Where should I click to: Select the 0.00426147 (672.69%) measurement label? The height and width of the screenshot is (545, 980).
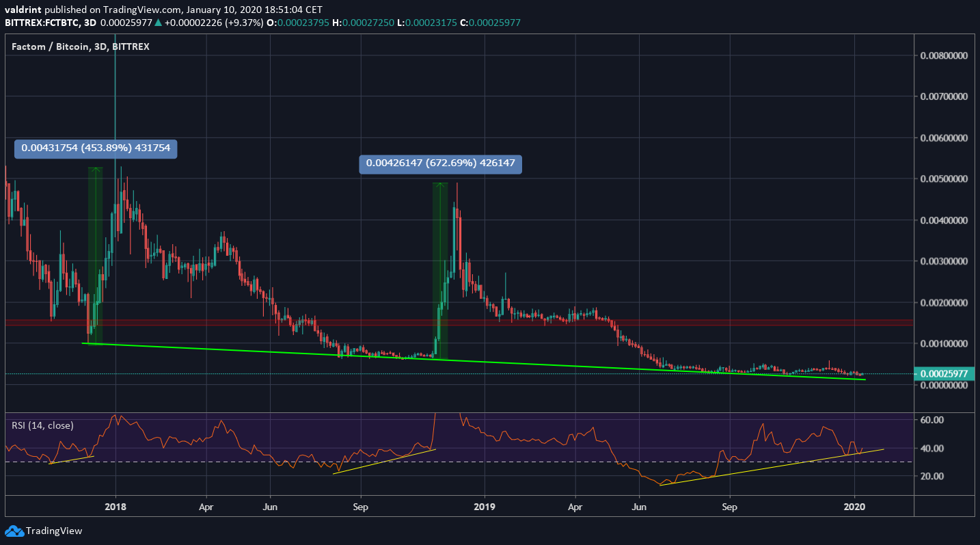click(x=440, y=164)
